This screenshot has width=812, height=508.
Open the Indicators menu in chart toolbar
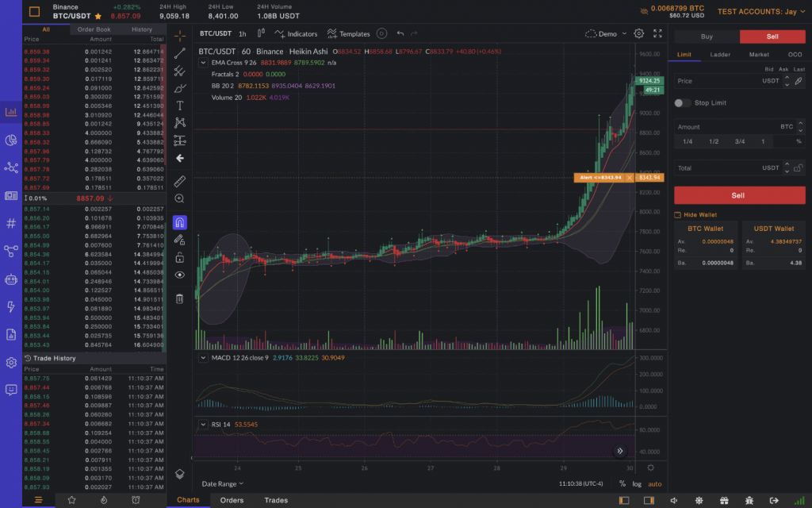click(296, 34)
